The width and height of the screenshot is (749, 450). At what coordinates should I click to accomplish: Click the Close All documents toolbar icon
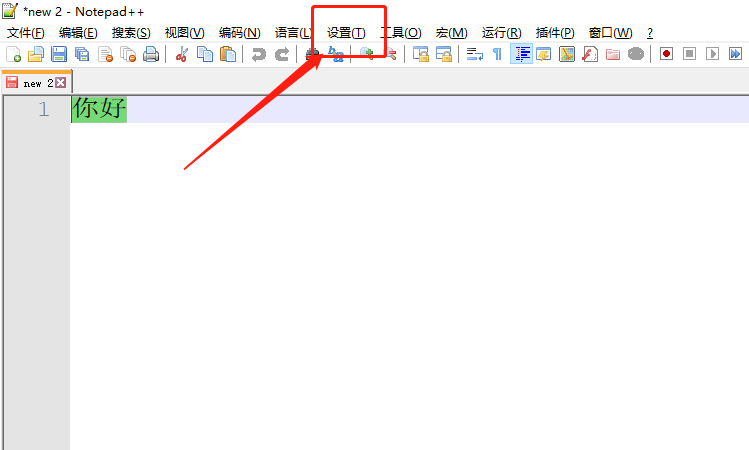tap(128, 54)
